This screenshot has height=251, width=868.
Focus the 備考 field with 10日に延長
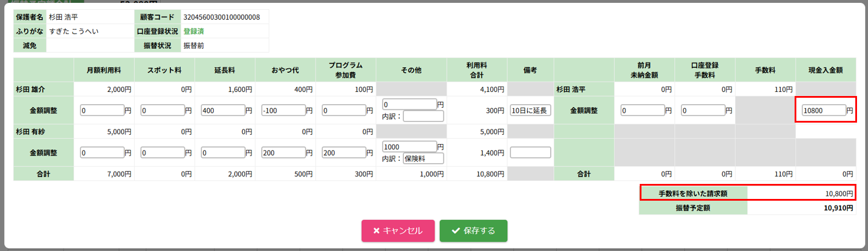(531, 110)
